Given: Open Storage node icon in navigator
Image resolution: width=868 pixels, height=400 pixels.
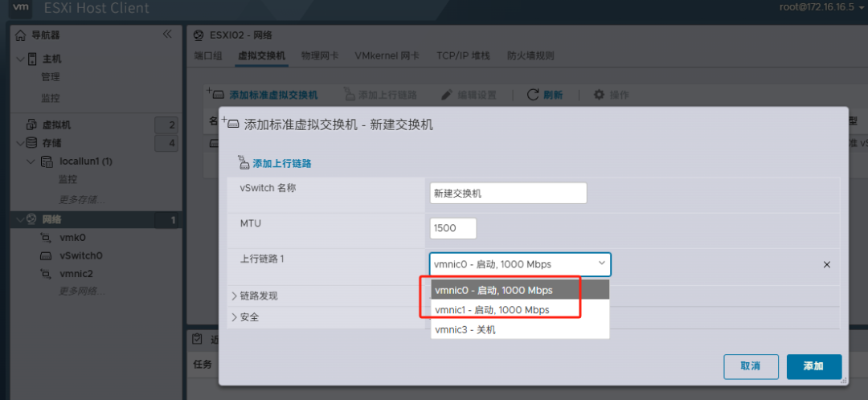Looking at the screenshot, I should (31, 143).
